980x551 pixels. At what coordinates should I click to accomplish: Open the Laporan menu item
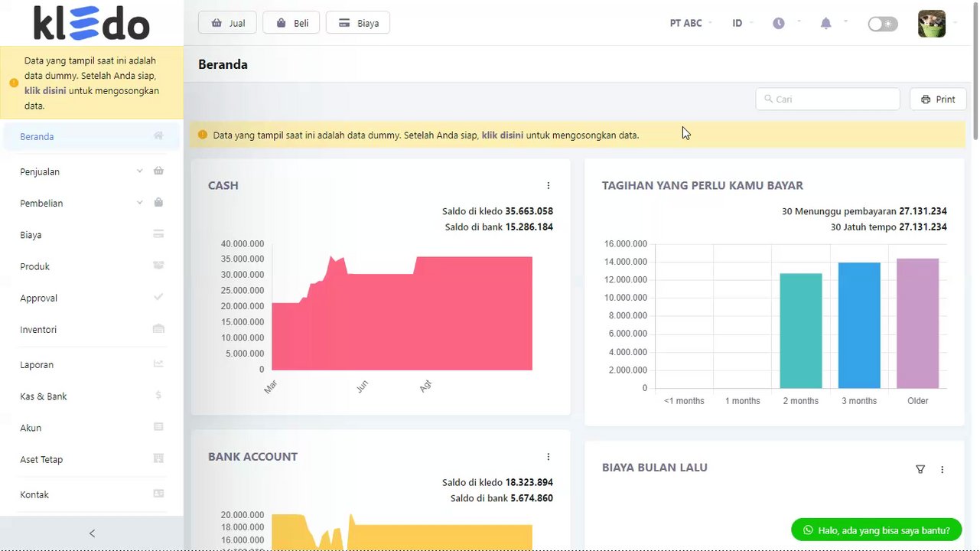(x=92, y=364)
